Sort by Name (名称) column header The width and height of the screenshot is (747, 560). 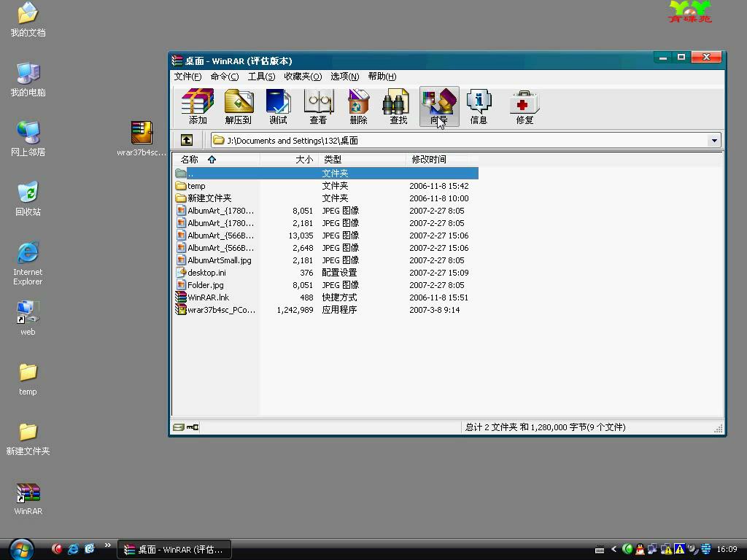click(x=216, y=160)
